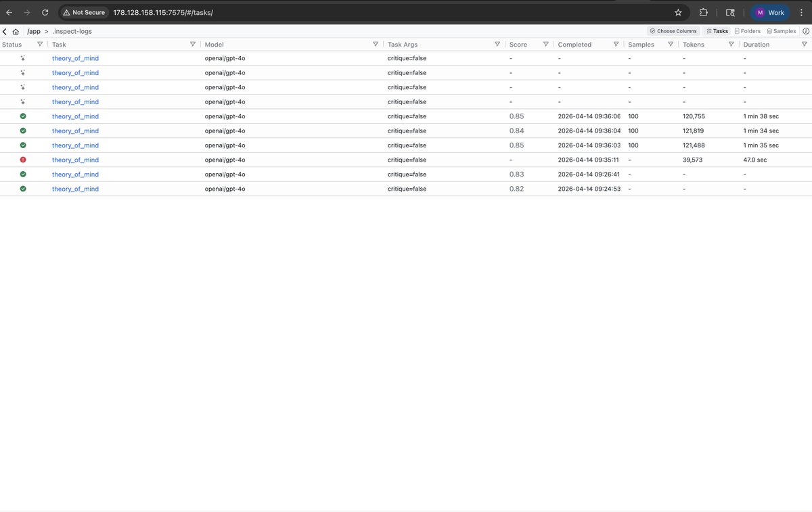
Task: Open the Tokens column filter icon
Action: pos(731,45)
